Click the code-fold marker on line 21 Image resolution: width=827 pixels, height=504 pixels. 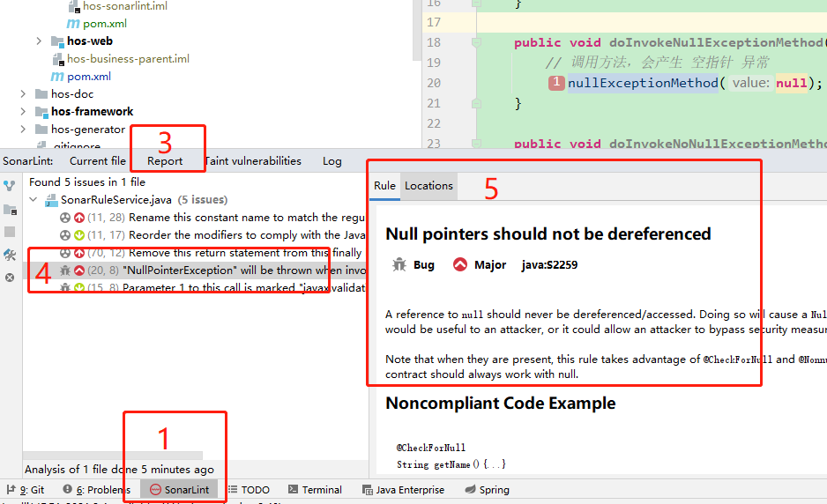pyautogui.click(x=476, y=103)
